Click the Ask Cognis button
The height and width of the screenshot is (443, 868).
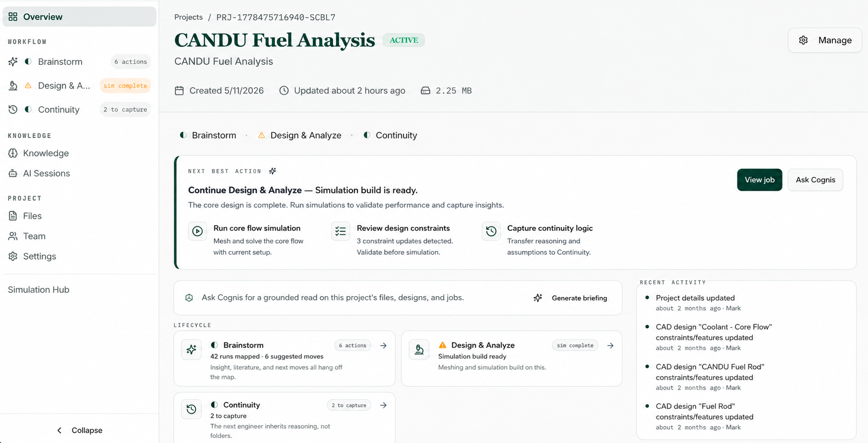(816, 180)
